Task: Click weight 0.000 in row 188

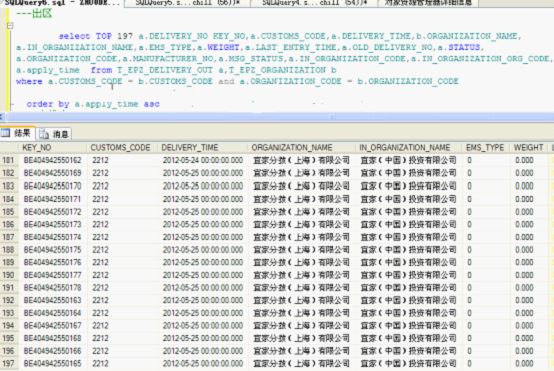Action: pos(529,250)
